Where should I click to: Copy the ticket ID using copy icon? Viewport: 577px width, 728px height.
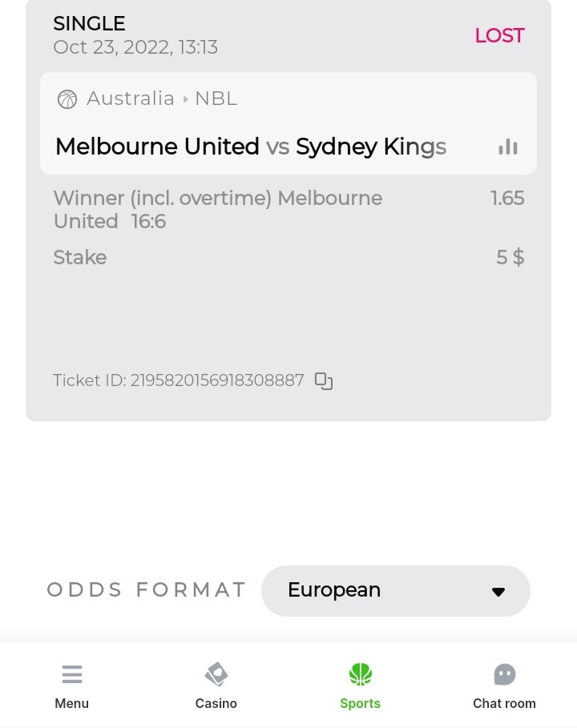click(324, 381)
